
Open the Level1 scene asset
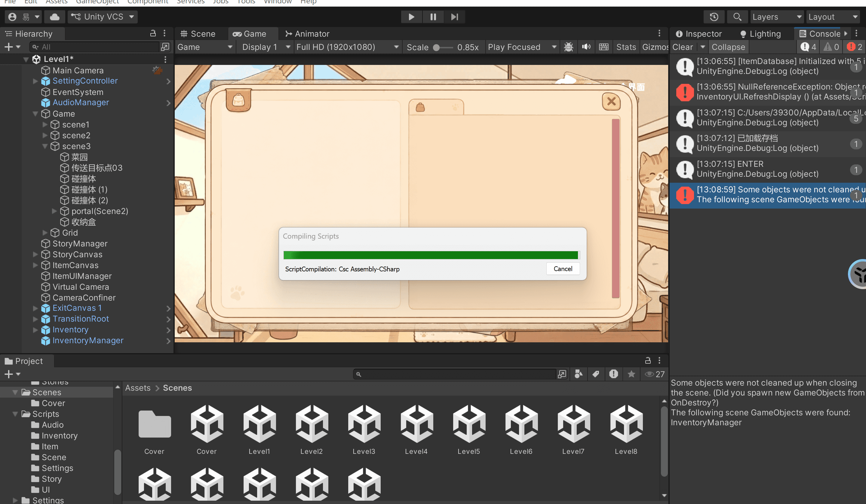point(259,429)
